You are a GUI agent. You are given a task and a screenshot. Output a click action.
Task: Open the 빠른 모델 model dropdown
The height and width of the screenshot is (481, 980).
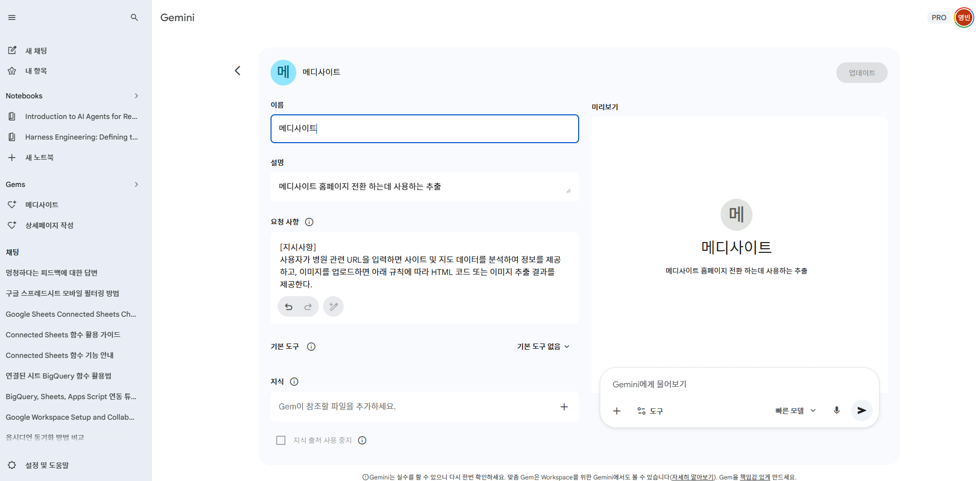[796, 411]
